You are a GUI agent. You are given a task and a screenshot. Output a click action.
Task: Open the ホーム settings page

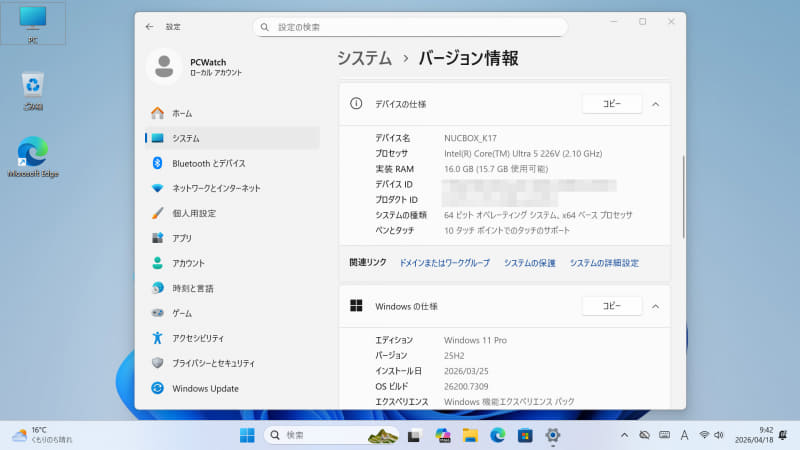[x=232, y=113]
